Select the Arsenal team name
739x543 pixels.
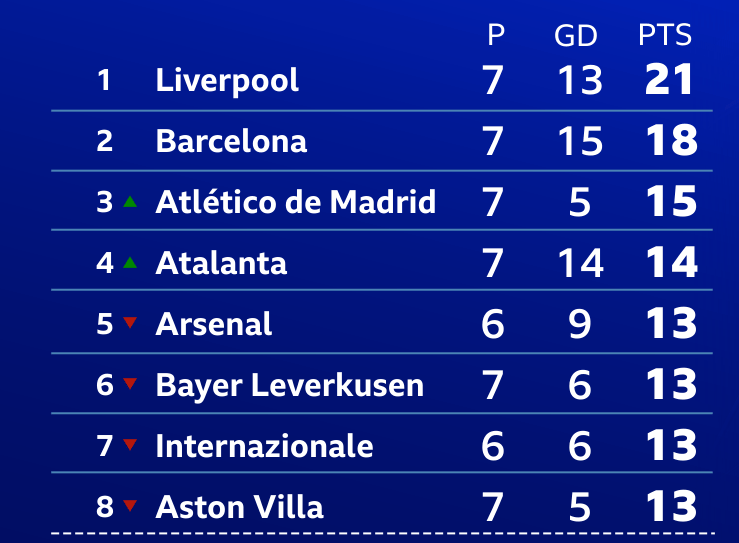click(x=213, y=324)
